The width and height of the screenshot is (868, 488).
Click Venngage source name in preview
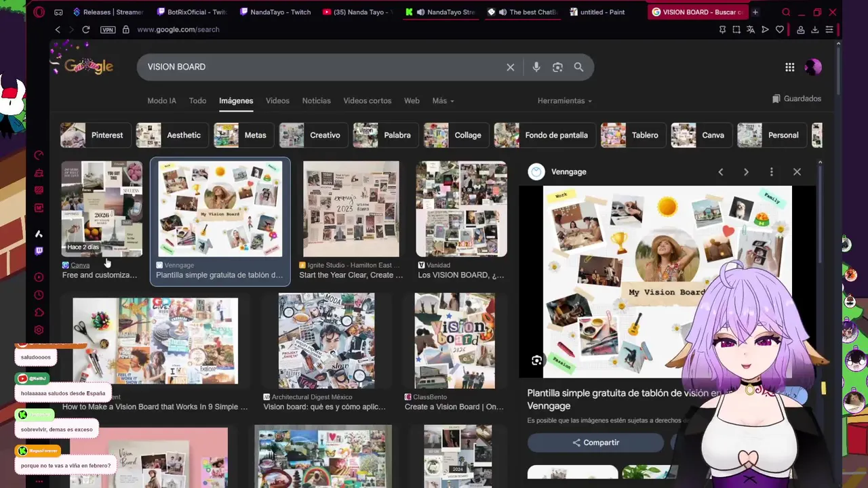pyautogui.click(x=569, y=172)
